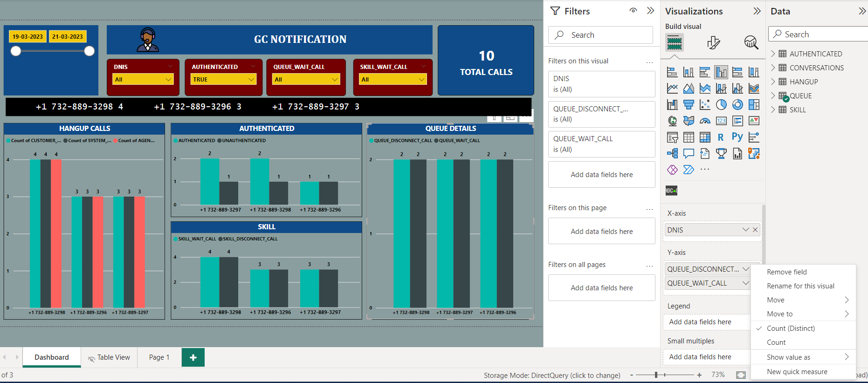Insert the Python visual

coord(737,137)
